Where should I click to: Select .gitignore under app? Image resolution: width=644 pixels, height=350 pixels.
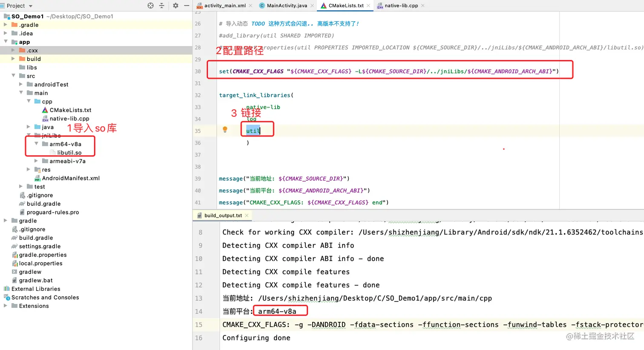40,195
